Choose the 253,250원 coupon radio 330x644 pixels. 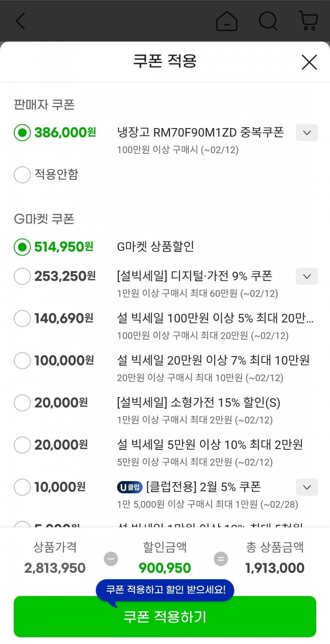pos(22,276)
